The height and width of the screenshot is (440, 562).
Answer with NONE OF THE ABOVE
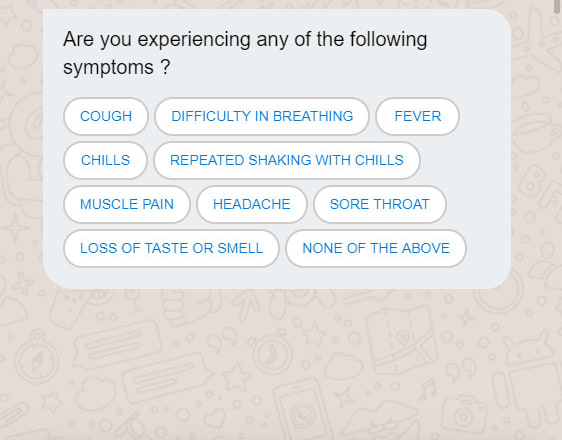(376, 248)
